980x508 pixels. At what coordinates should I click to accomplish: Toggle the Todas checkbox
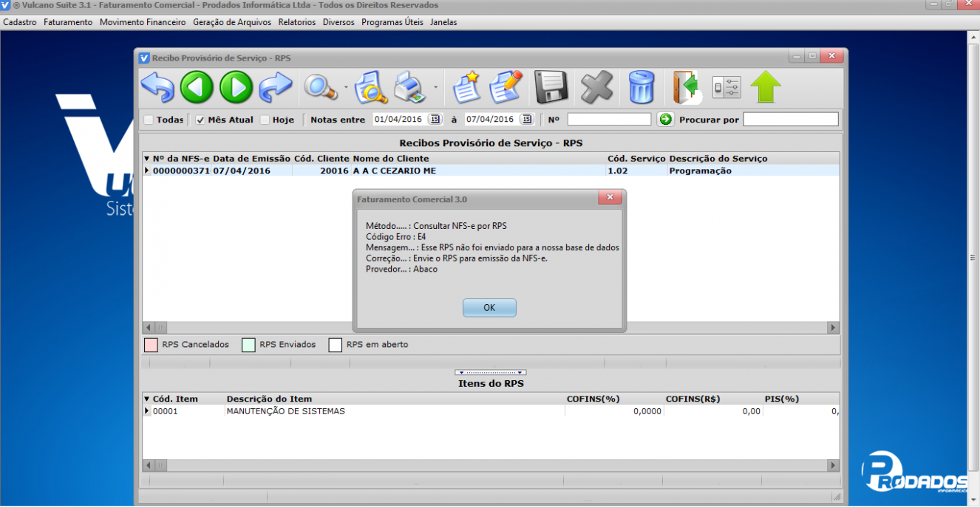point(149,120)
